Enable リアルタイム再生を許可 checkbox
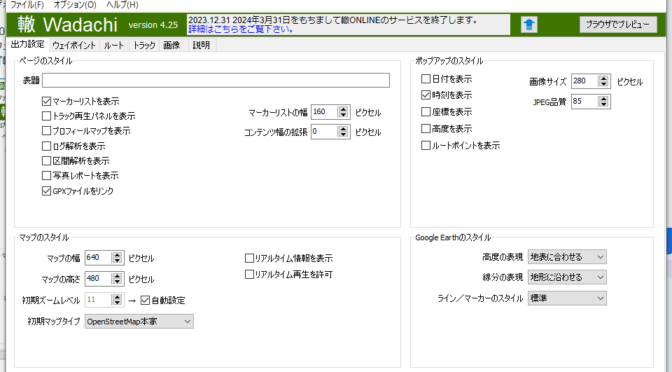 point(249,274)
